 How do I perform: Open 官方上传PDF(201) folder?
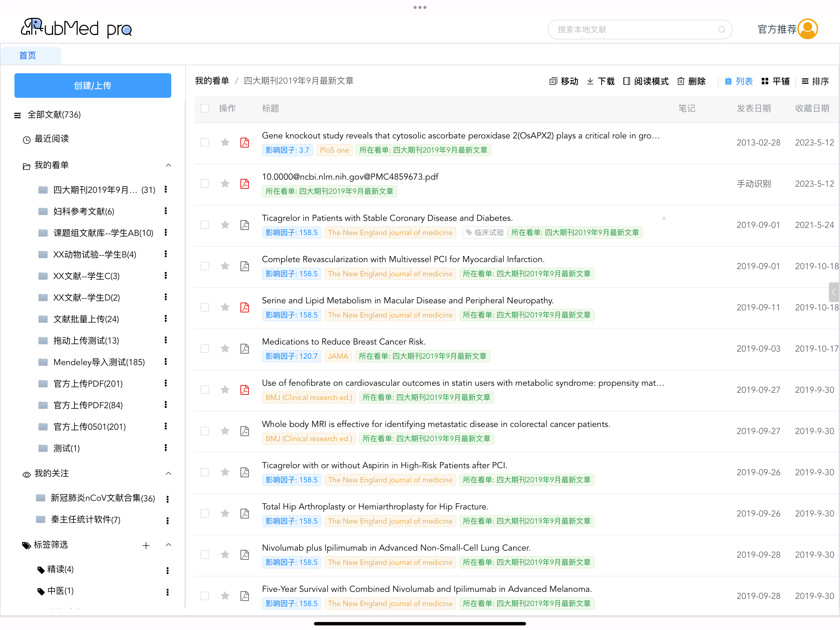click(x=88, y=384)
